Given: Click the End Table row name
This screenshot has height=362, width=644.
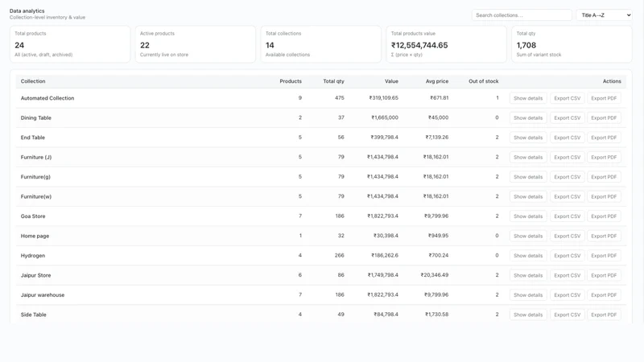Looking at the screenshot, I should click(x=32, y=138).
